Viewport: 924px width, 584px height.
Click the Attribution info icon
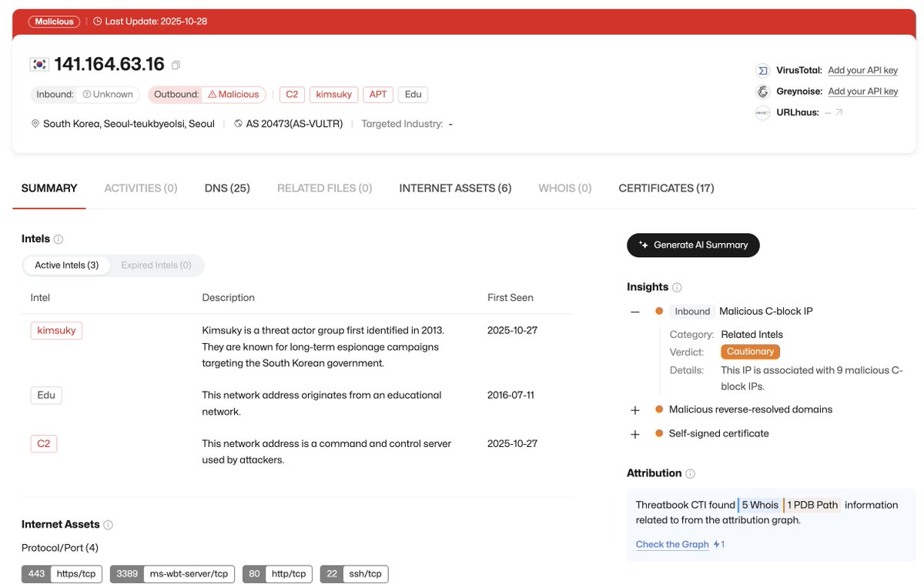click(690, 473)
